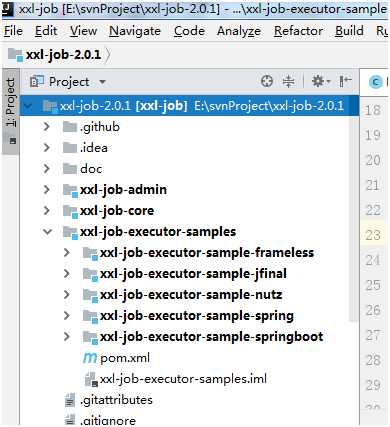Open the Navigate menu
The width and height of the screenshot is (390, 427).
point(135,31)
